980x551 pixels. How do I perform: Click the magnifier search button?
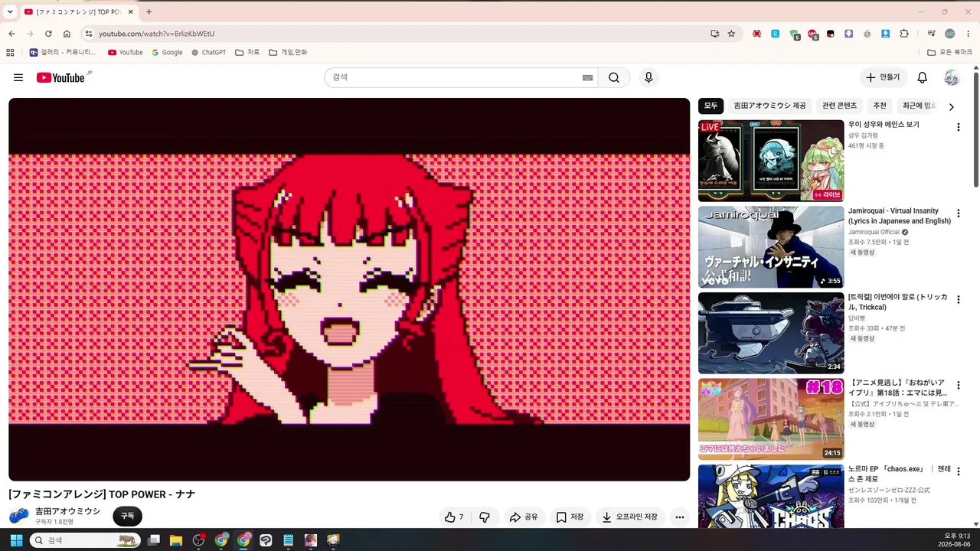point(614,77)
